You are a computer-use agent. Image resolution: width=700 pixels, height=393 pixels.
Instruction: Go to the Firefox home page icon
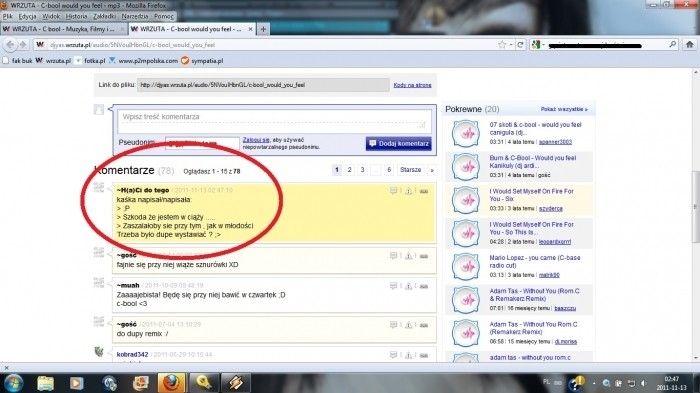690,45
